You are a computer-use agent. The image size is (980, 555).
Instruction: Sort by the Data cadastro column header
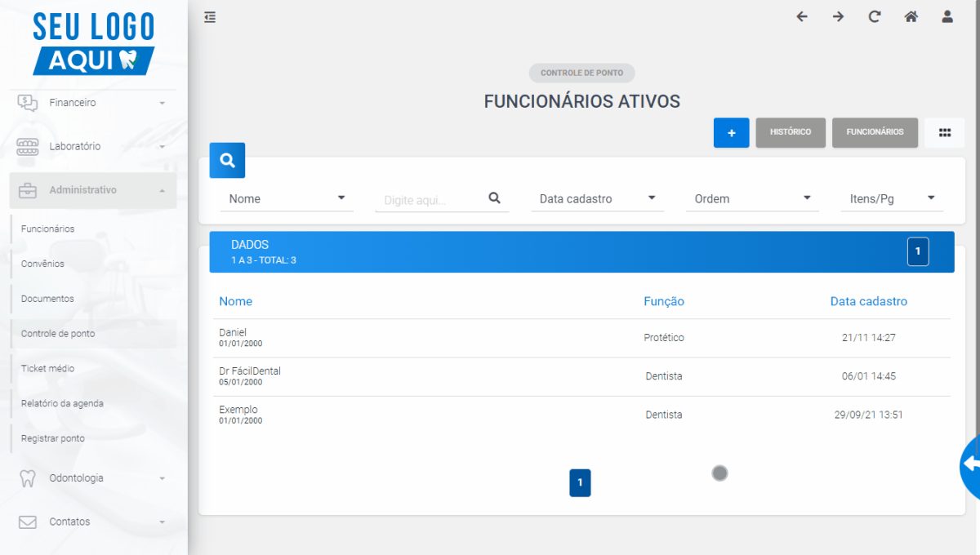click(869, 301)
